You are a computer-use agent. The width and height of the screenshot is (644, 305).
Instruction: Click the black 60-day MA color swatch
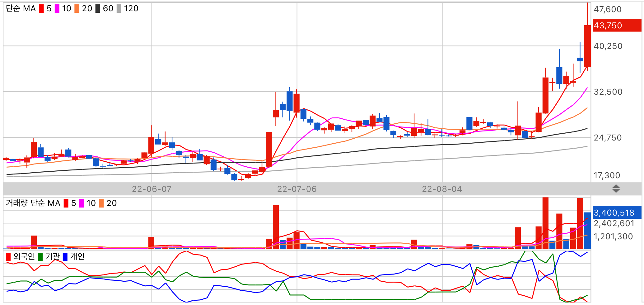(x=98, y=9)
